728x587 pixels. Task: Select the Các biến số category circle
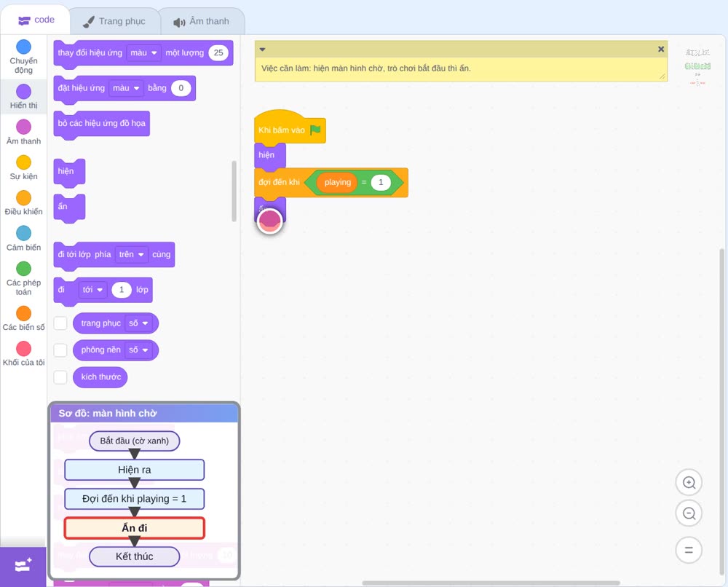(23, 313)
